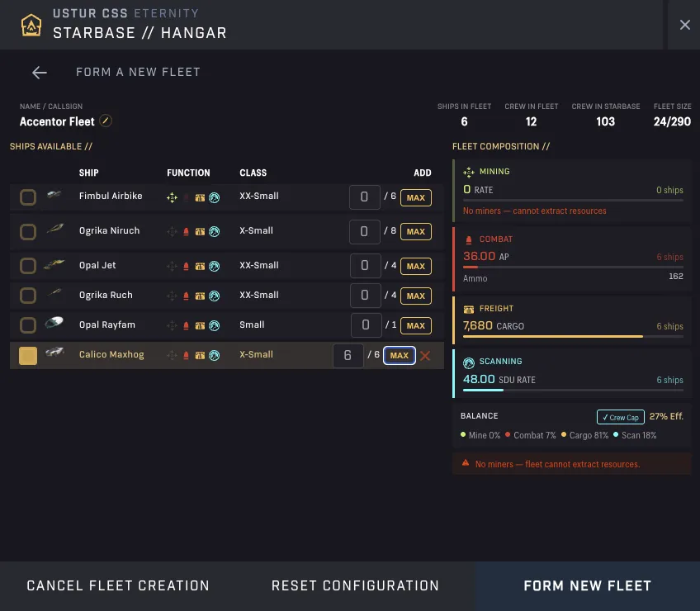Click the back arrow beside FORM A NEW FLEET

[x=39, y=72]
